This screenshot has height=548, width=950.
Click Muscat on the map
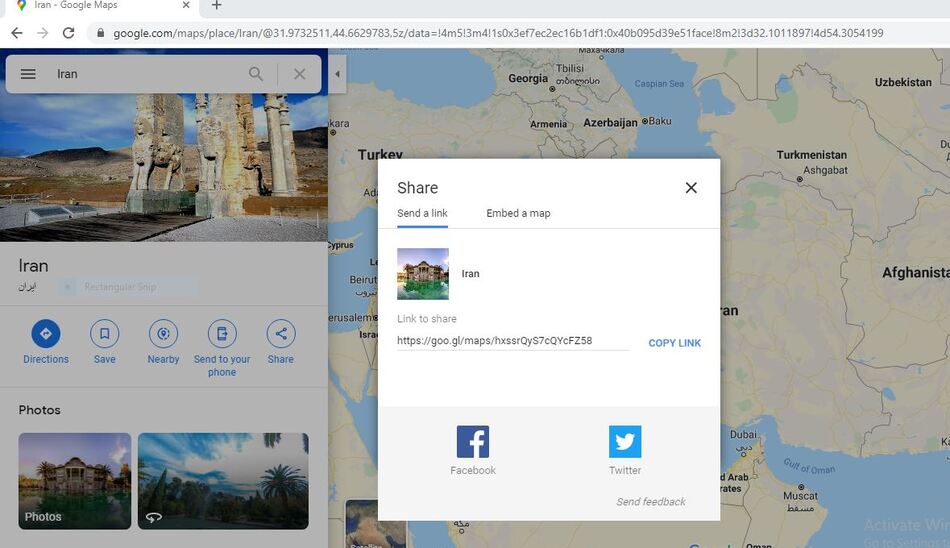tap(800, 495)
